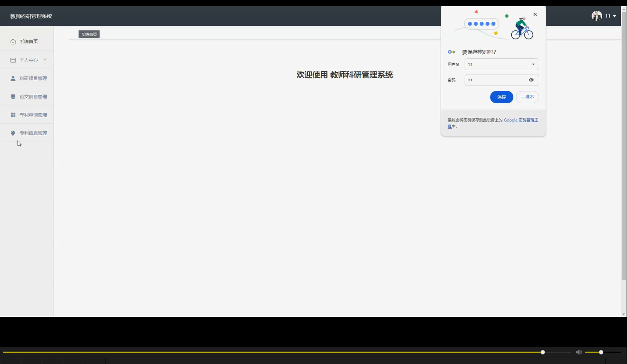The width and height of the screenshot is (627, 364).
Task: Select the 系统首页 home icon in sidebar
Action: tap(13, 41)
